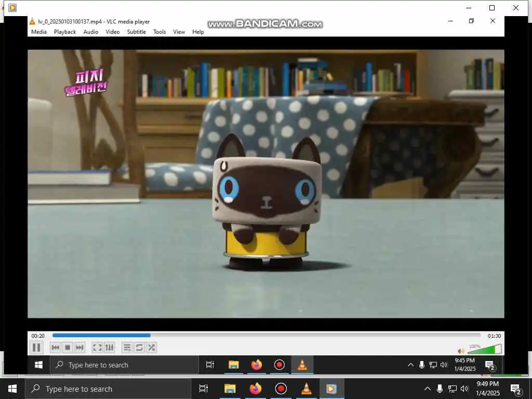Click recorded Firefox icon inner taskbar
The height and width of the screenshot is (399, 532).
point(257,365)
